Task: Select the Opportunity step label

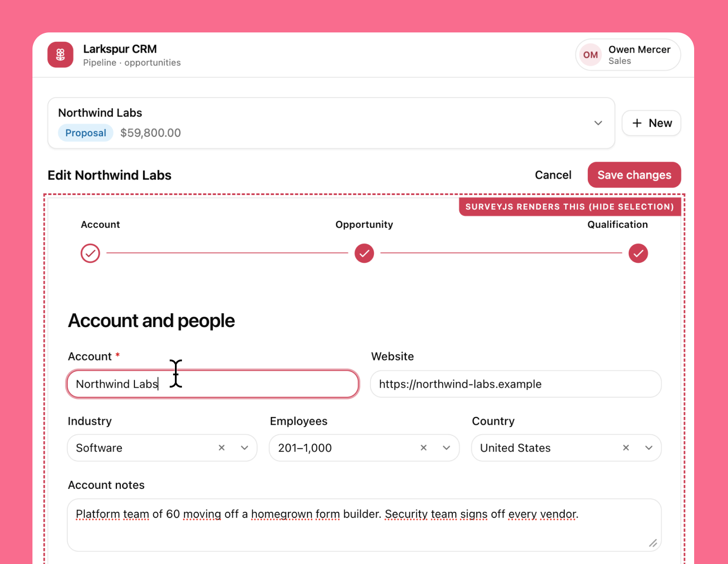Action: [364, 225]
